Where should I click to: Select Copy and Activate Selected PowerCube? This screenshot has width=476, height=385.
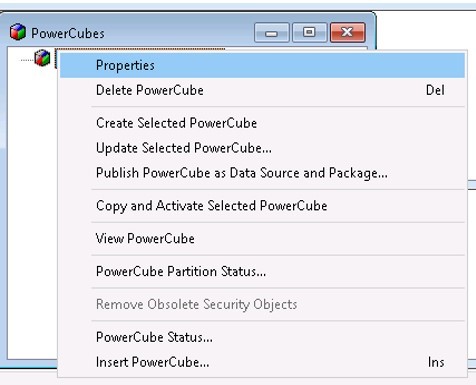[x=262, y=206]
